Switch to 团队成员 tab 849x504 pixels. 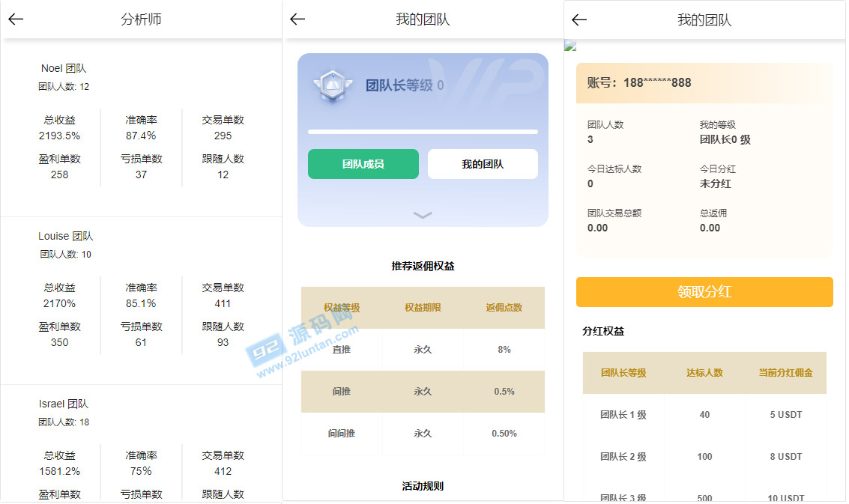click(x=363, y=164)
